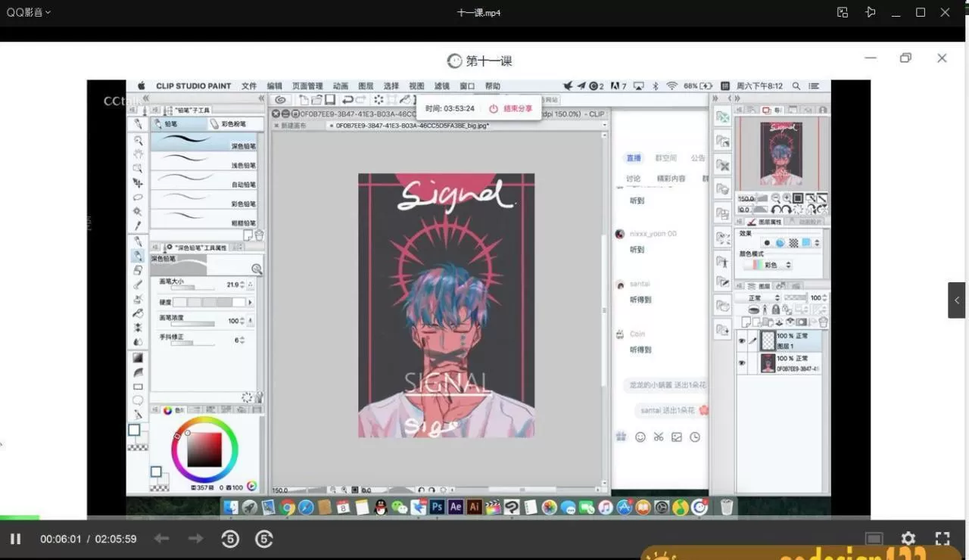Click the red color square picker
The image size is (969, 560).
(x=204, y=450)
